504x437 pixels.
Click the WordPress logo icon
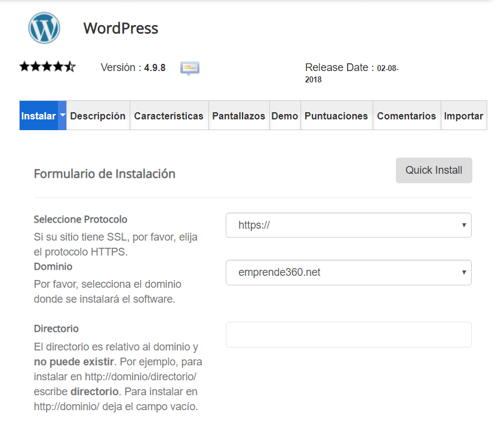(44, 28)
